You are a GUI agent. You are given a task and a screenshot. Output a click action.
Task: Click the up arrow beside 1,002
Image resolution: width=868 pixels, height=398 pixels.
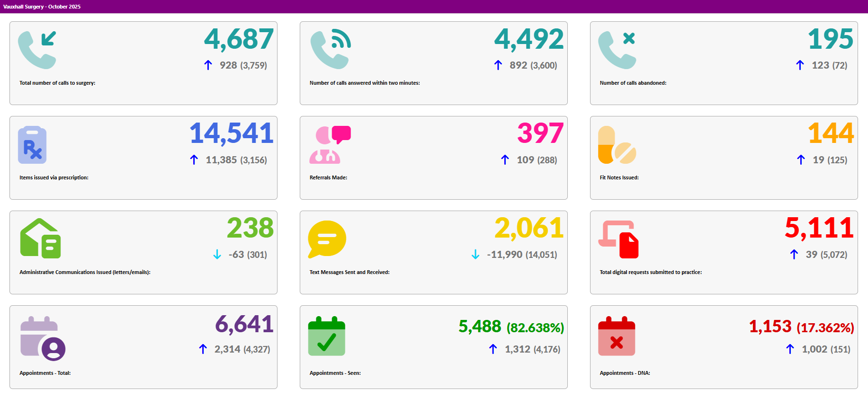coord(790,349)
